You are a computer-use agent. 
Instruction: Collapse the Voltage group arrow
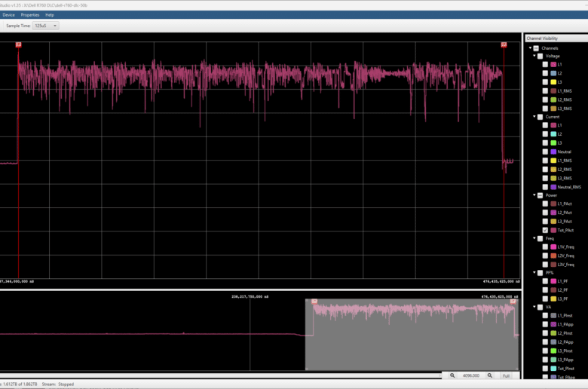pyautogui.click(x=534, y=56)
